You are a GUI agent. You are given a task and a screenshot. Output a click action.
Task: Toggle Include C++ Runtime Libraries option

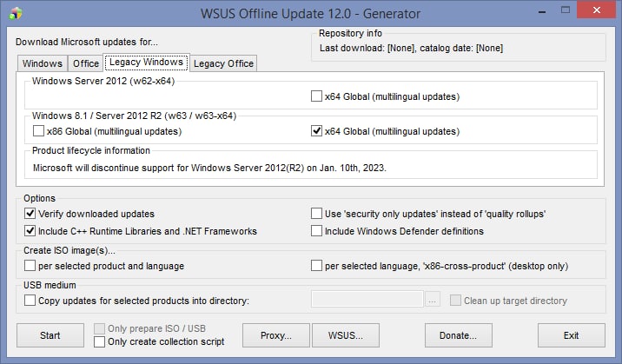pyautogui.click(x=31, y=232)
